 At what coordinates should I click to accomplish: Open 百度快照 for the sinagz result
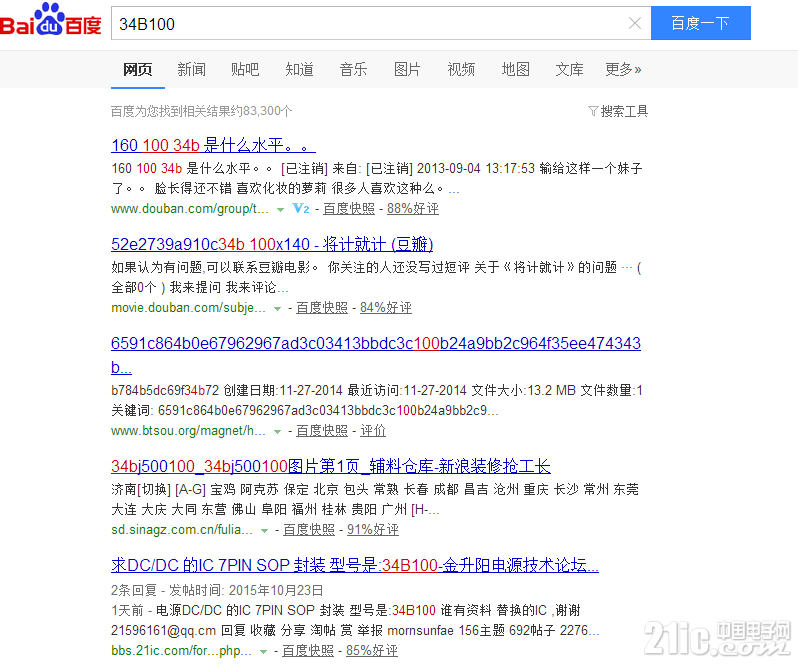(x=309, y=530)
